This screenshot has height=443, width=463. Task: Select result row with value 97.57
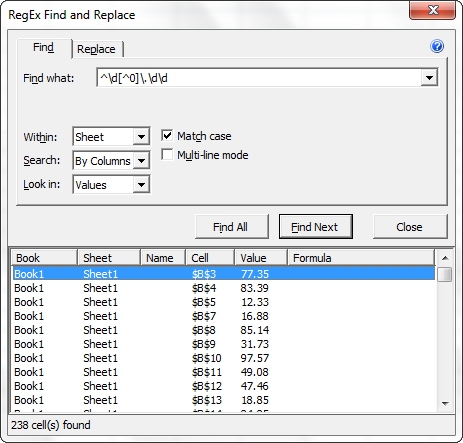(x=224, y=358)
